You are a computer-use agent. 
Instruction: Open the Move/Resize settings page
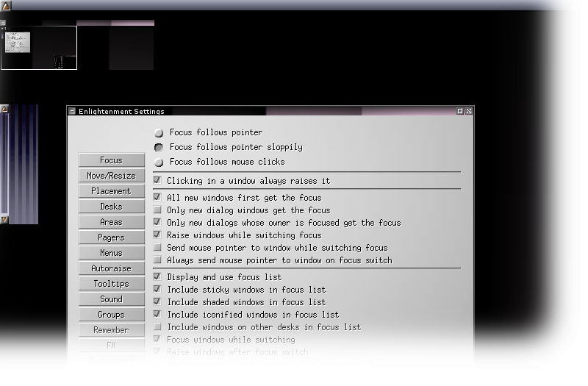pyautogui.click(x=112, y=176)
